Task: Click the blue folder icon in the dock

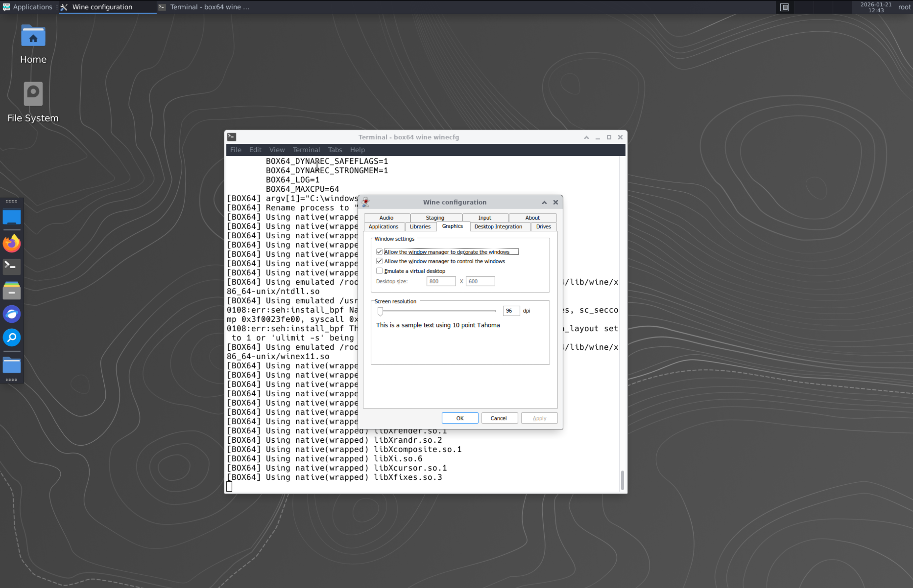Action: pyautogui.click(x=12, y=365)
